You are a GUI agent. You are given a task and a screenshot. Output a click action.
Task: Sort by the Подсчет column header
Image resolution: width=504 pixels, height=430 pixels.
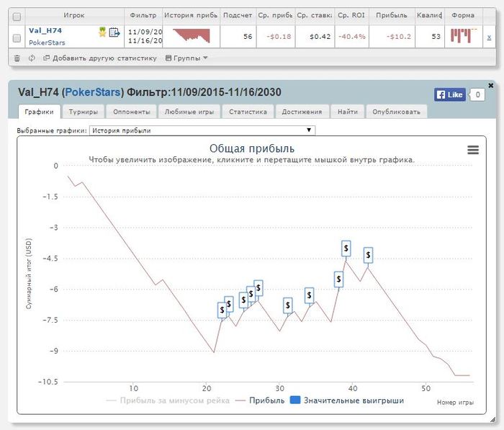238,15
